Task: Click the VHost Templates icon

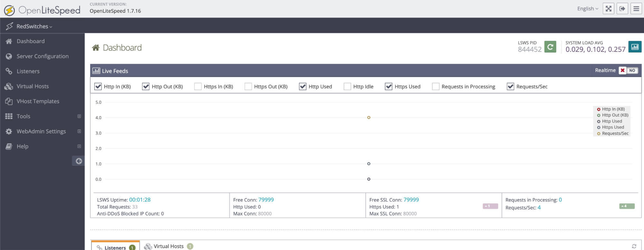Action: tap(9, 101)
